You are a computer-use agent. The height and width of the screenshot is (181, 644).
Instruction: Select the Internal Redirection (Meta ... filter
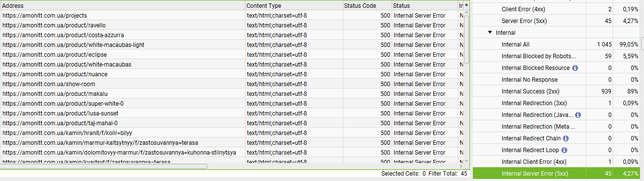[x=556, y=127]
